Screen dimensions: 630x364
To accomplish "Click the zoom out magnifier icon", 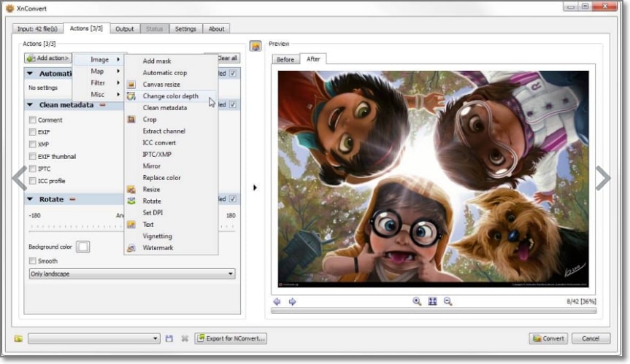I will (x=447, y=301).
